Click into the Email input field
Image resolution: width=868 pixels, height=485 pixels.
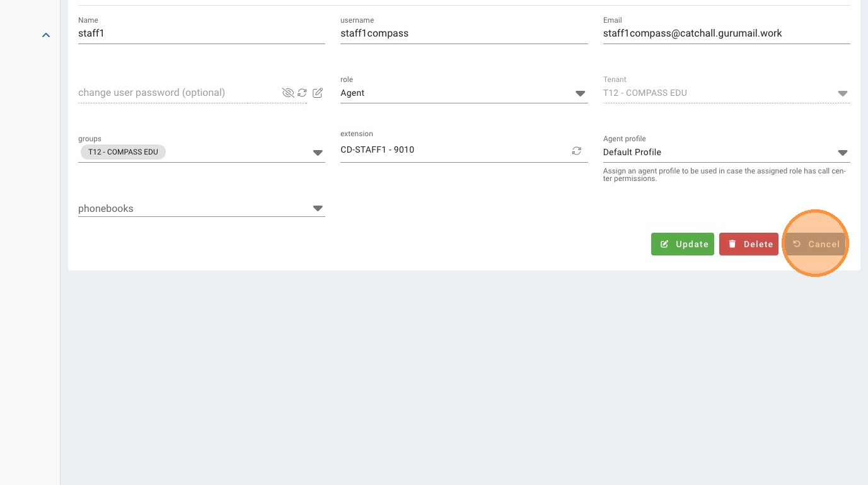726,33
